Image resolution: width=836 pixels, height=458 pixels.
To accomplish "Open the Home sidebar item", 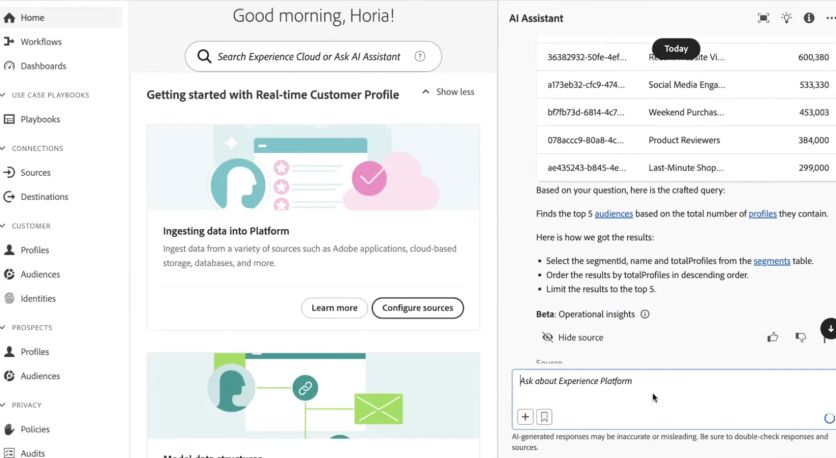I will tap(61, 18).
